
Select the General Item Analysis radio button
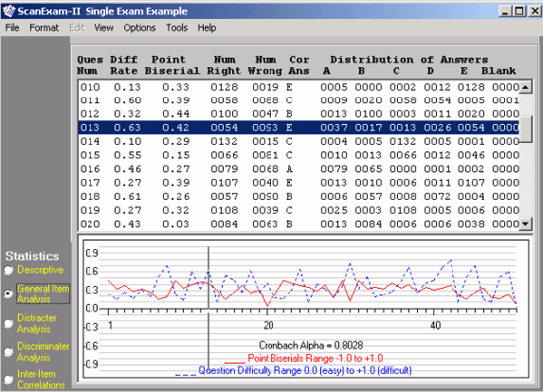point(8,294)
